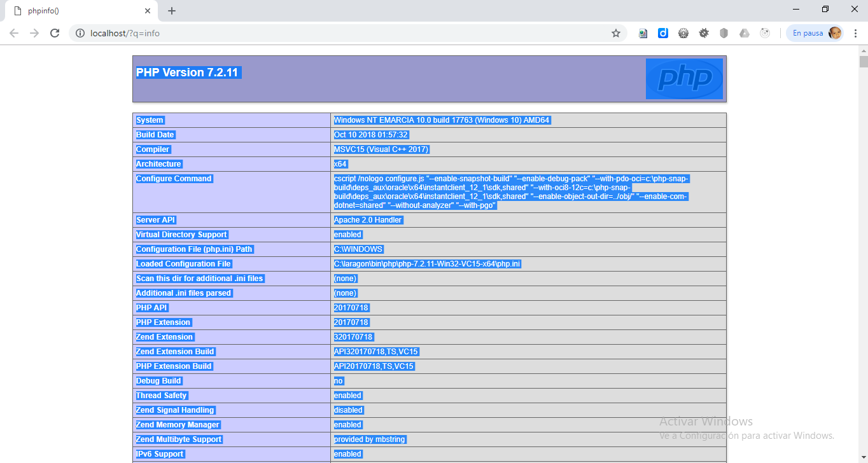
Task: Click 'Scan this dir for additional .ini files'
Action: [200, 279]
